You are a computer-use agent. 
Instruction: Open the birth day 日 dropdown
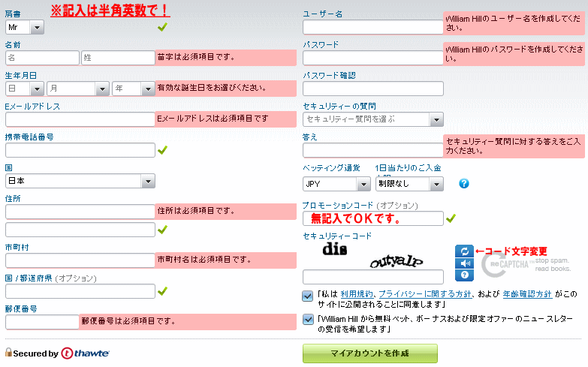point(25,89)
